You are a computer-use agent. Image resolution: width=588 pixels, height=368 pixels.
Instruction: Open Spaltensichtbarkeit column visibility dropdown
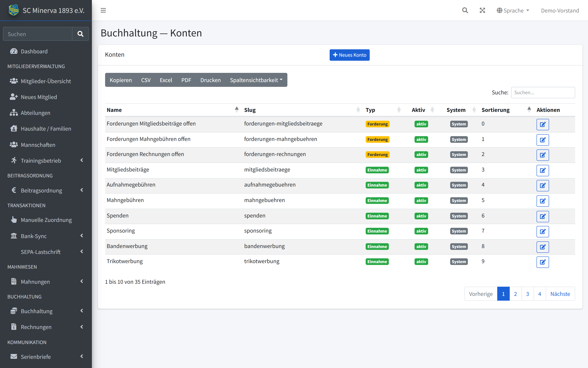pyautogui.click(x=256, y=80)
